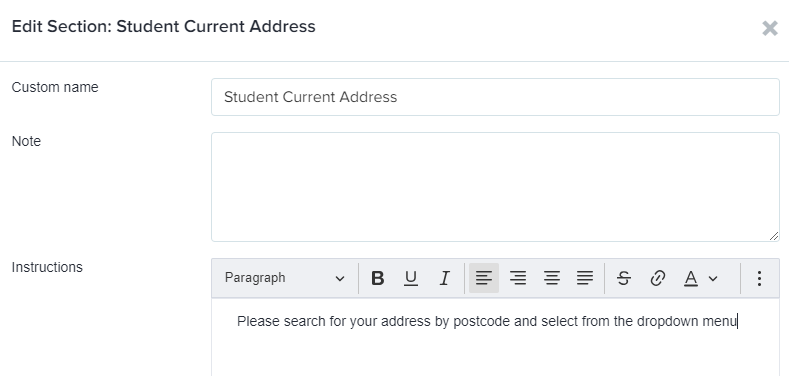Open the Paragraph format dropdown

pyautogui.click(x=284, y=278)
